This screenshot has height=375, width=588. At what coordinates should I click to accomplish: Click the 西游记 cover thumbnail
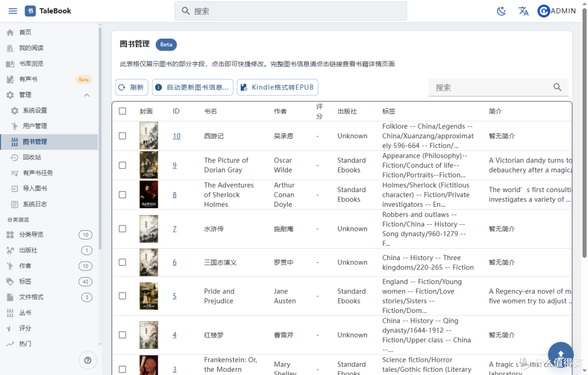[149, 136]
